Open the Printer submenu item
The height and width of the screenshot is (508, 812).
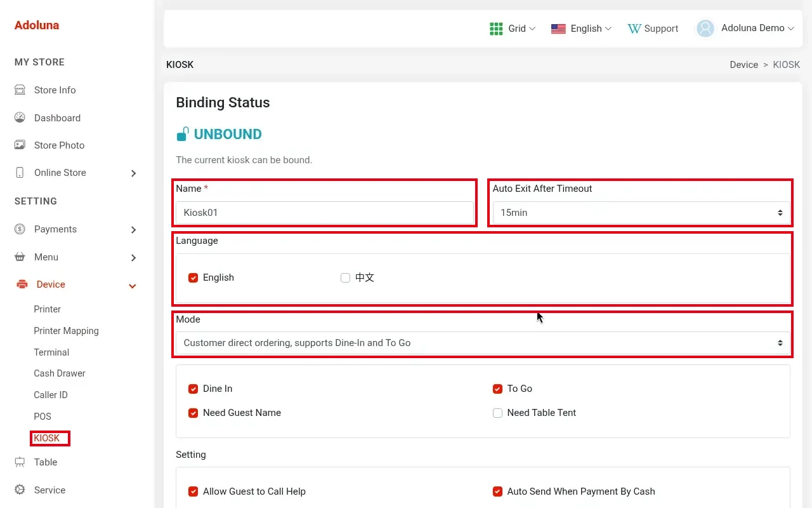point(48,309)
